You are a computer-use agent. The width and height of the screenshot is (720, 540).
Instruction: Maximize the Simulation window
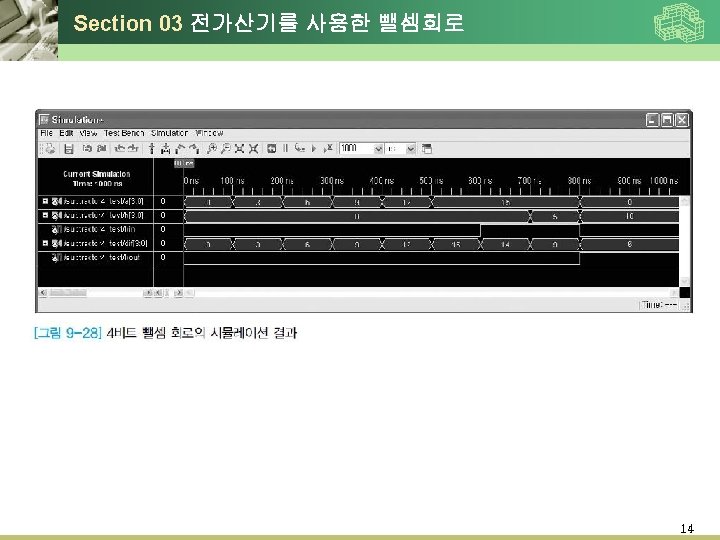667,120
